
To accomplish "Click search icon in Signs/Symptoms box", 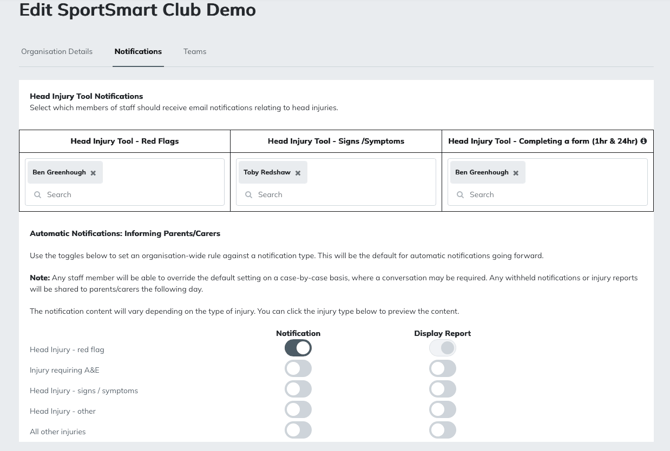I will [249, 195].
